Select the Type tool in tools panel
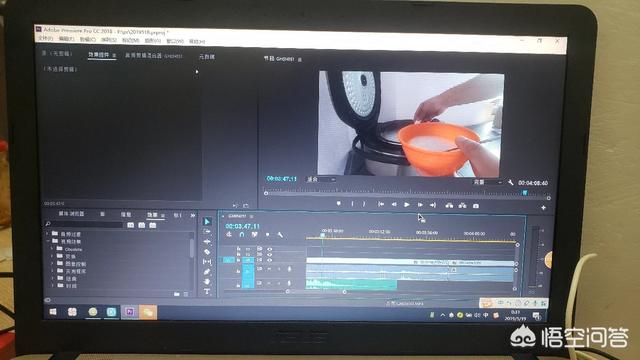The width and height of the screenshot is (640, 360). click(207, 291)
